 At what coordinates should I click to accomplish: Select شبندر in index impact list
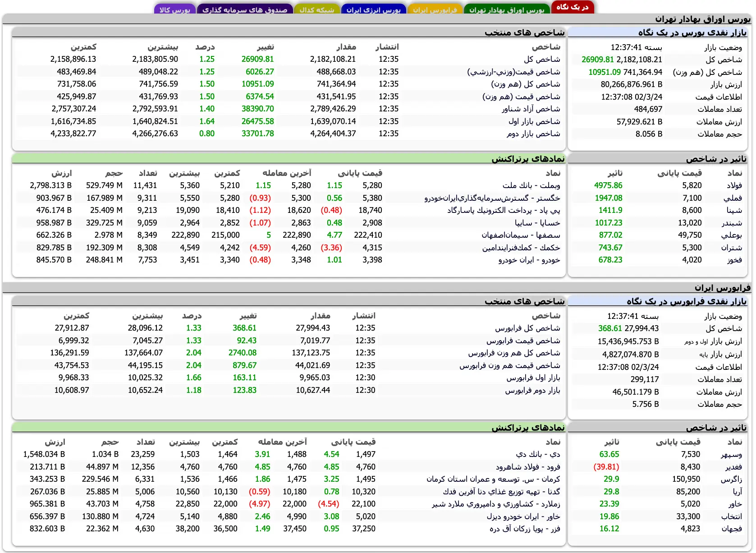(731, 223)
